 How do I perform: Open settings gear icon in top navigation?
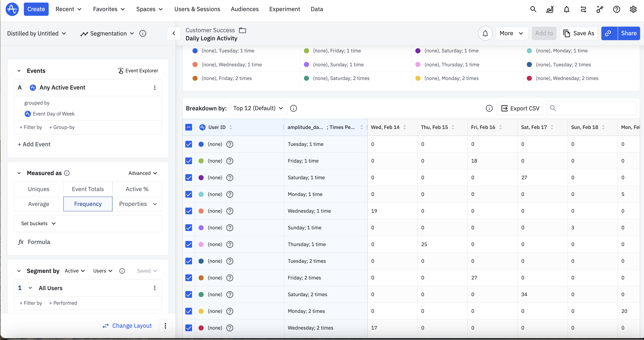point(633,9)
